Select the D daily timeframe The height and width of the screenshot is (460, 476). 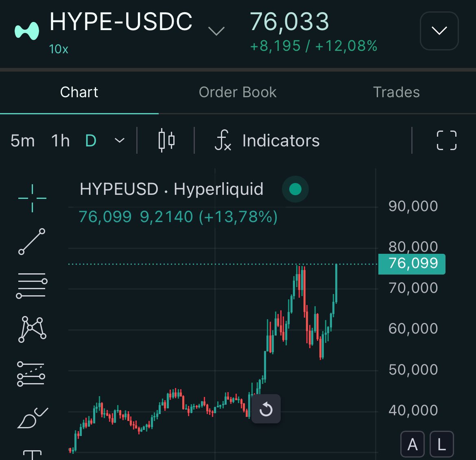coord(91,140)
